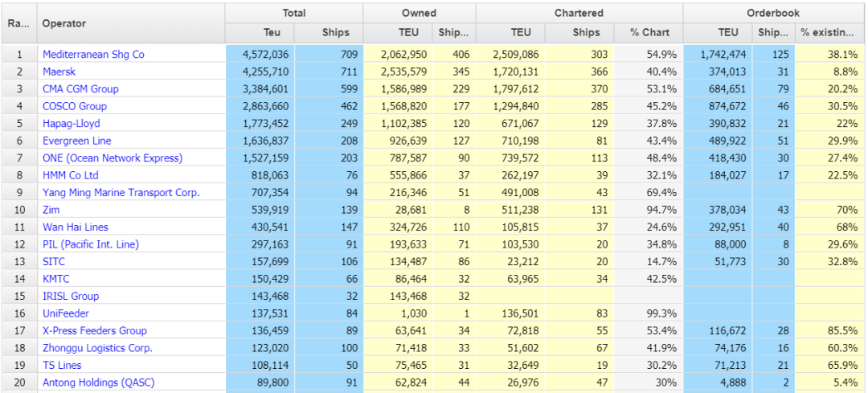Select Maersk's total TEU cell 4,255,710

tap(260, 72)
